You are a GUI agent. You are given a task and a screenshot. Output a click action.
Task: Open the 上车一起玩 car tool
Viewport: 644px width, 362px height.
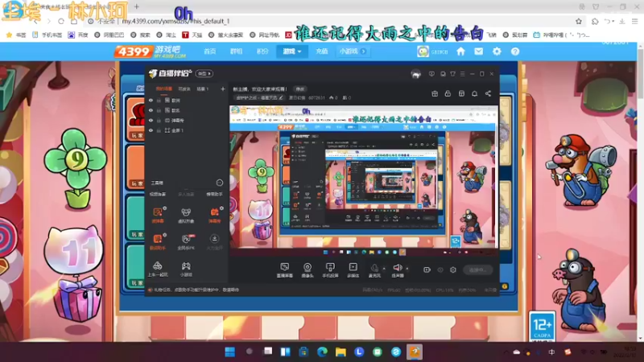[x=158, y=269]
